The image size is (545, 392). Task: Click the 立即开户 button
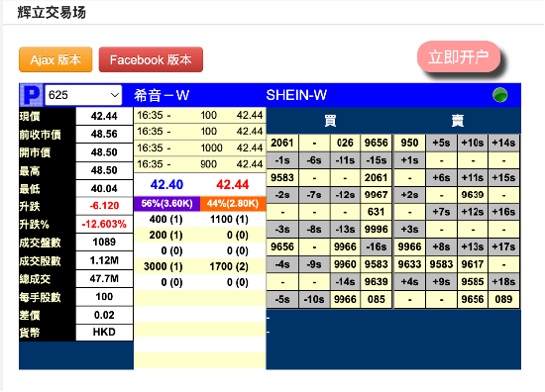coord(459,57)
